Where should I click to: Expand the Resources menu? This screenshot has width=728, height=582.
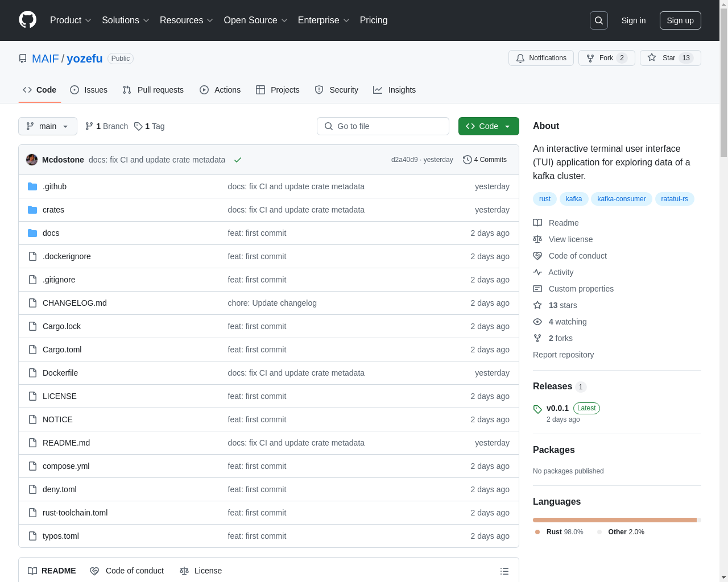(187, 20)
